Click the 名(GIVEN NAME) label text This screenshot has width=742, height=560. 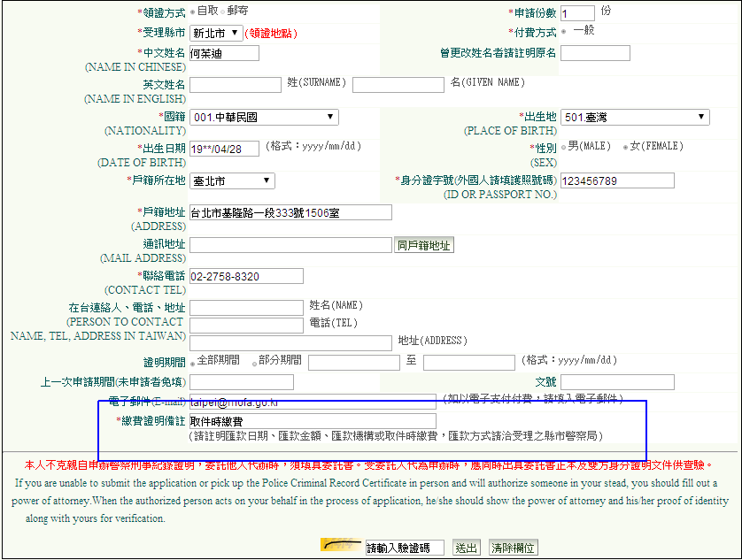coord(487,82)
